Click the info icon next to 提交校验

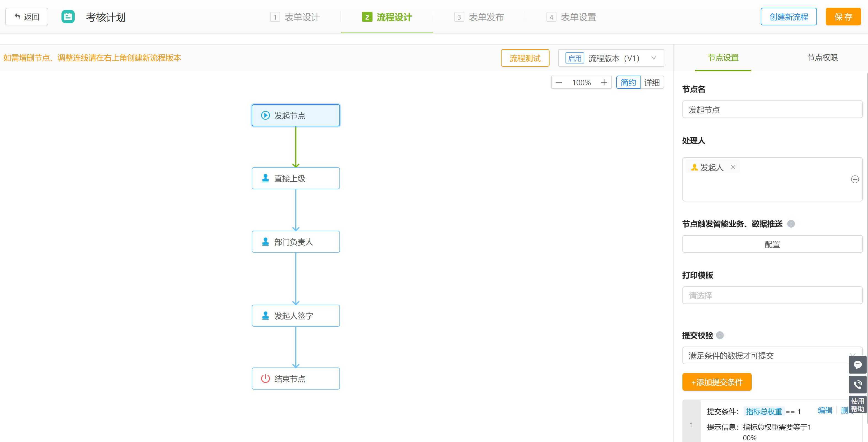pyautogui.click(x=720, y=335)
